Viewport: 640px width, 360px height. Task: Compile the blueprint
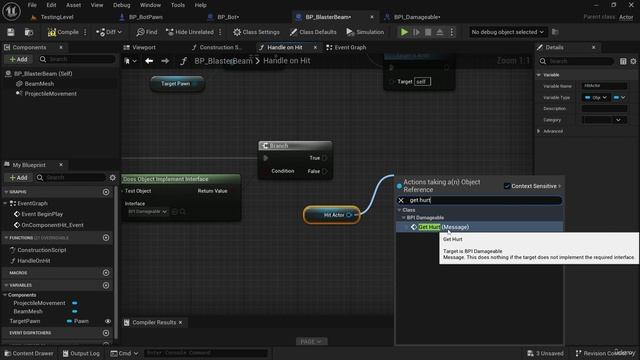click(63, 32)
